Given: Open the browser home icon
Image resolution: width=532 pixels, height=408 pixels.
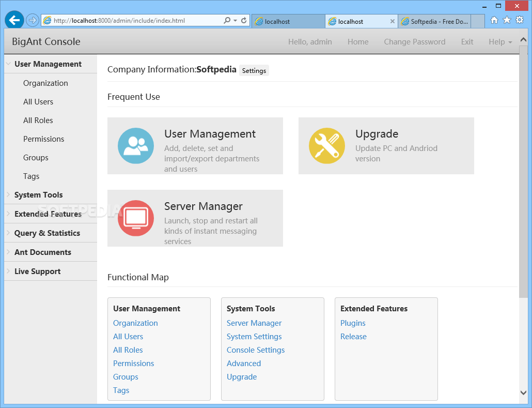Looking at the screenshot, I should coord(494,20).
